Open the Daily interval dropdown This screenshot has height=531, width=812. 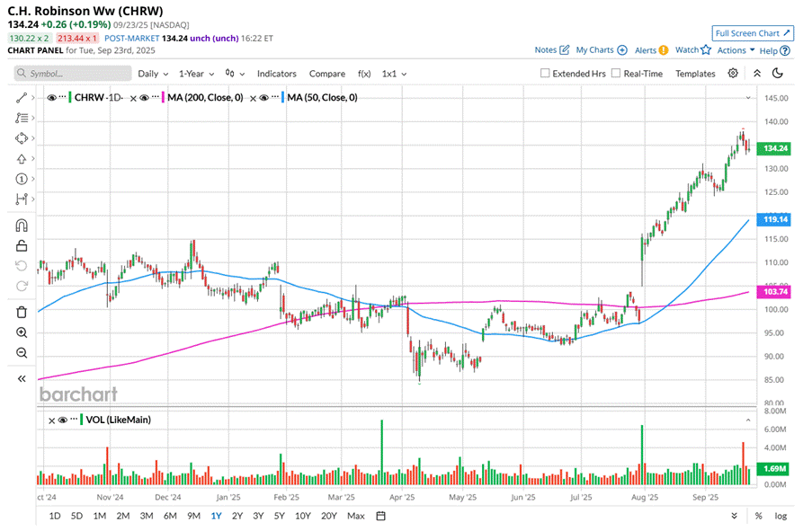(x=153, y=74)
